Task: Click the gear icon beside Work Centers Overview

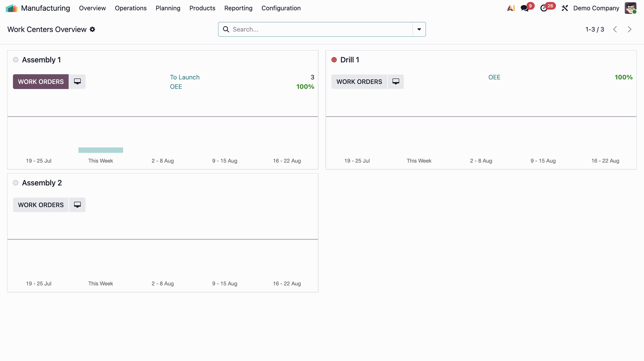Action: [x=92, y=30]
